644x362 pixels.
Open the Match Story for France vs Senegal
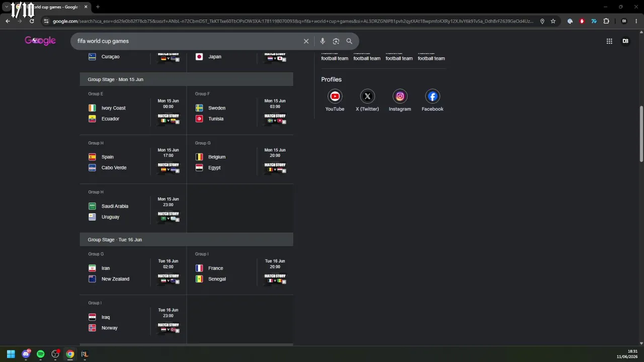tap(275, 279)
